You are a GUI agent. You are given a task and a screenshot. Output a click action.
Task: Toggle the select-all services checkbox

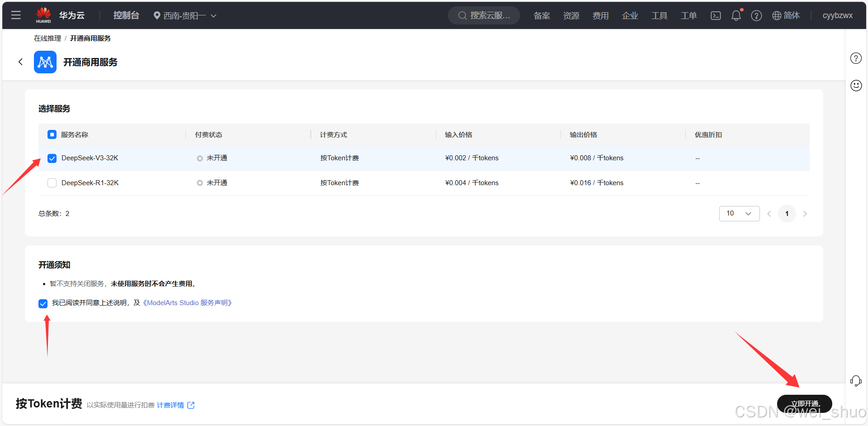pos(52,134)
